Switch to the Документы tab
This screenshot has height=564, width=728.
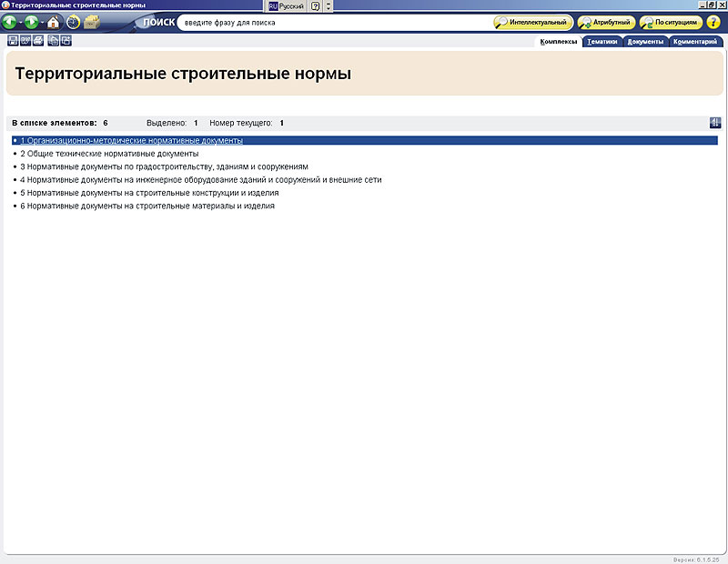(x=645, y=41)
